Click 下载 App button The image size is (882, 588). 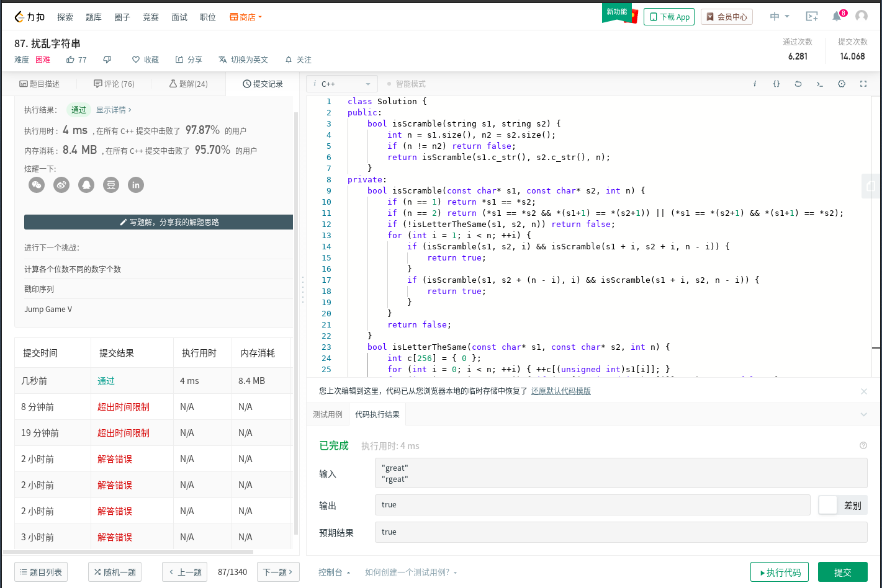[669, 17]
